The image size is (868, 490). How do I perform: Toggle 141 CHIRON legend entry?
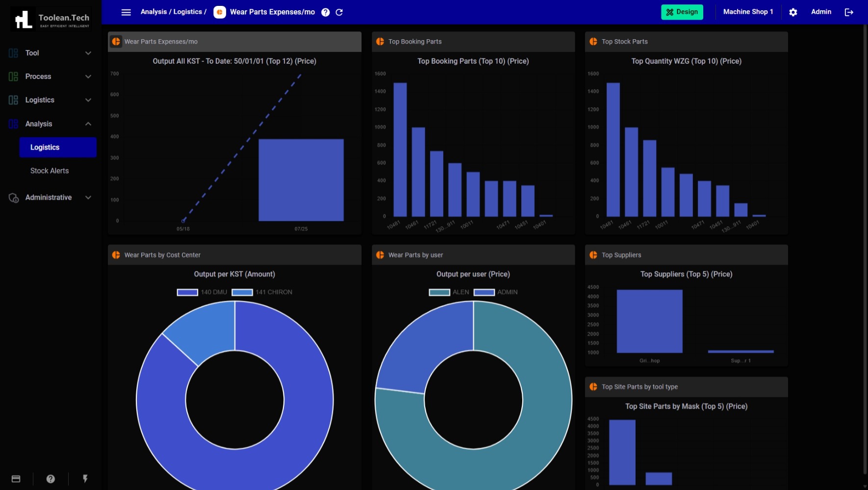coord(262,292)
